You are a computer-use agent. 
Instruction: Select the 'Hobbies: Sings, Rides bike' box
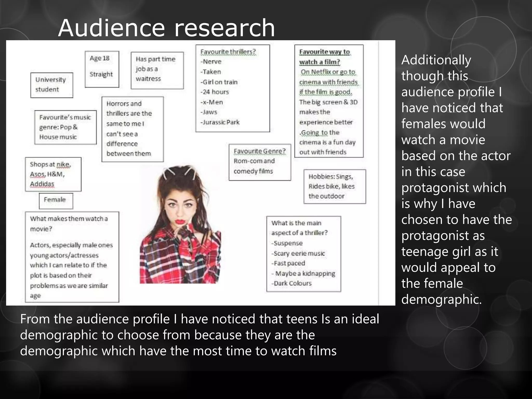[x=335, y=187]
